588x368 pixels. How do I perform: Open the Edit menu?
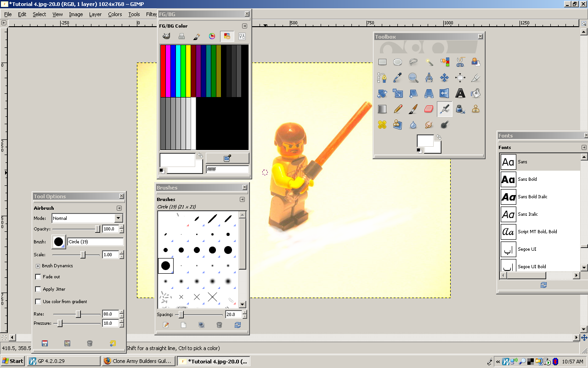[x=22, y=14]
